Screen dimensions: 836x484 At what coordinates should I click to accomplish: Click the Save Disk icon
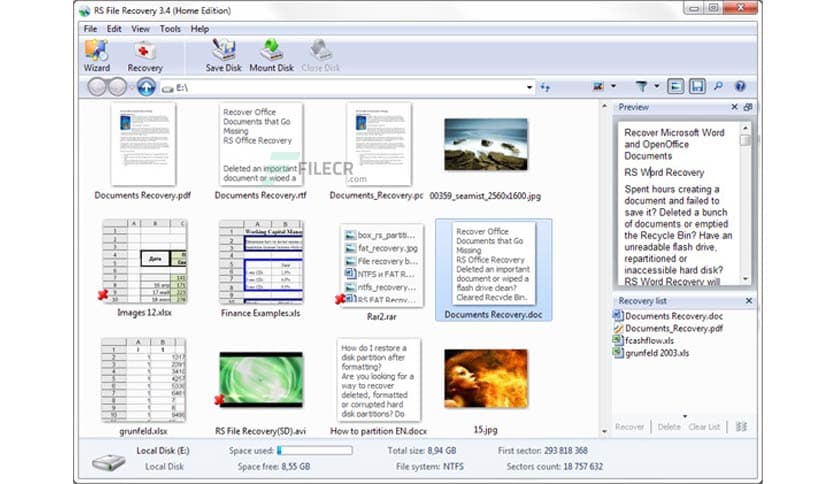tap(224, 55)
